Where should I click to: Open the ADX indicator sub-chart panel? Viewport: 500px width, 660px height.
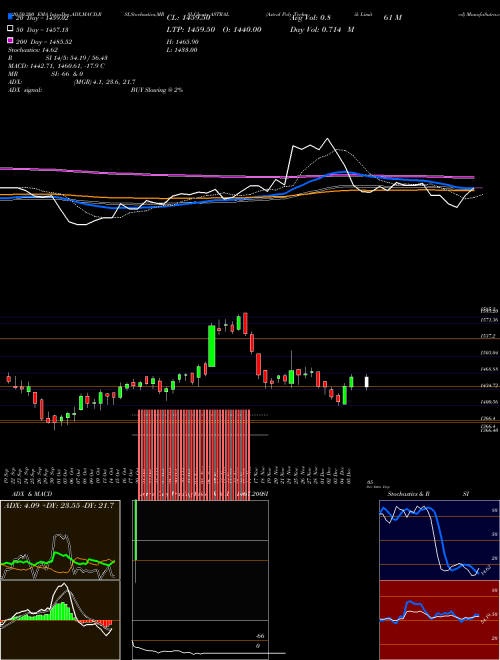pyautogui.click(x=60, y=540)
